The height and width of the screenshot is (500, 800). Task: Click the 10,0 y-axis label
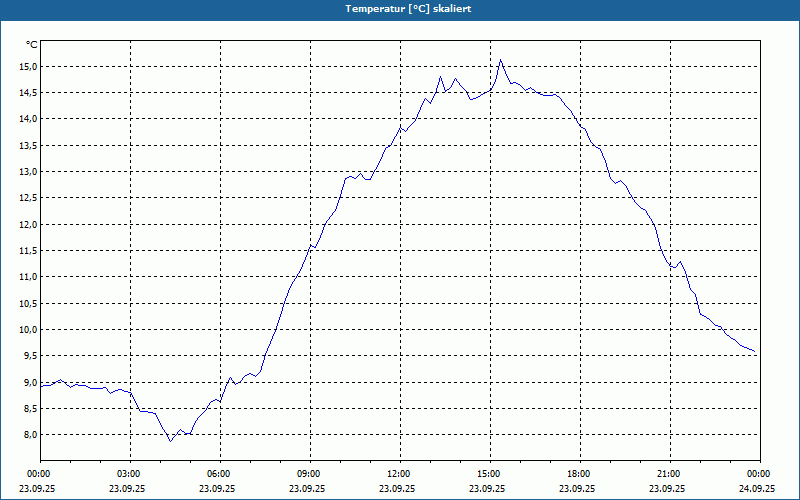29,330
